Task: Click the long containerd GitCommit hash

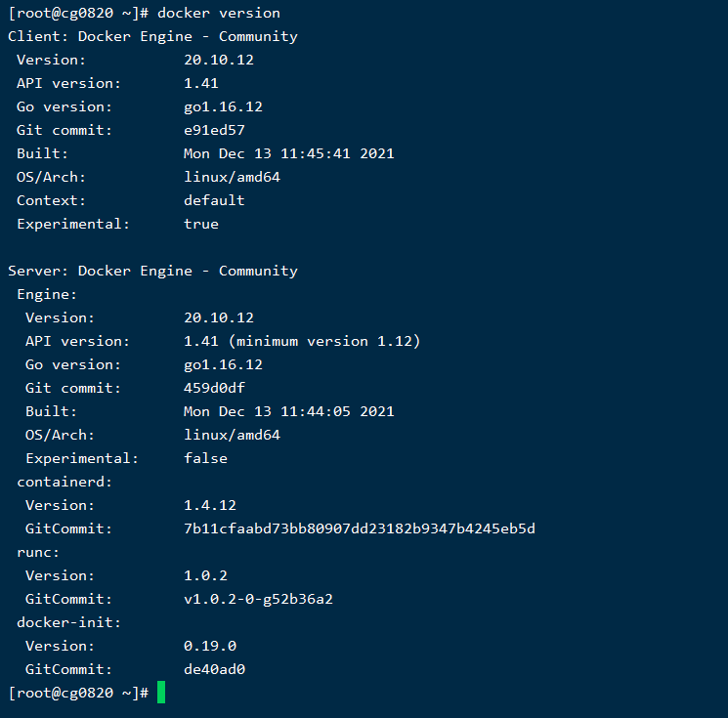Action: click(359, 528)
